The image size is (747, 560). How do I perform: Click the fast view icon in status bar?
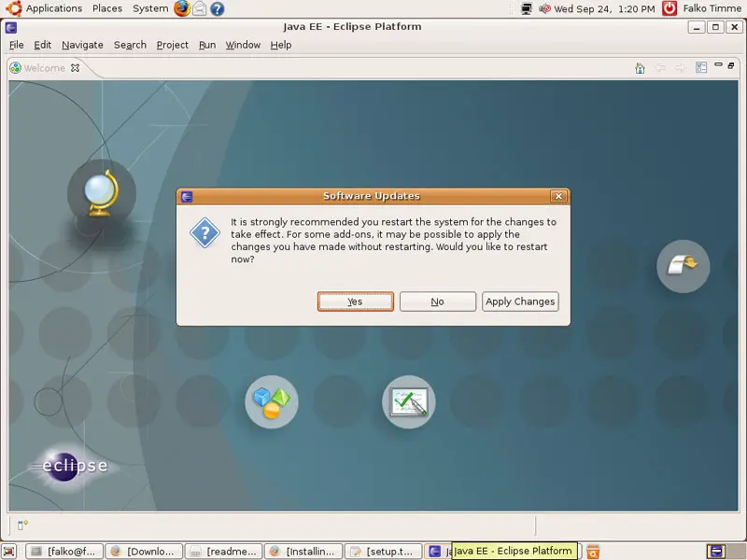point(22,525)
